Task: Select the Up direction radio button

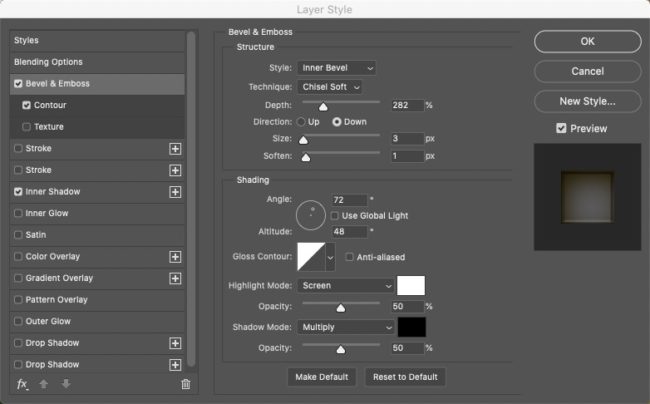Action: 301,122
